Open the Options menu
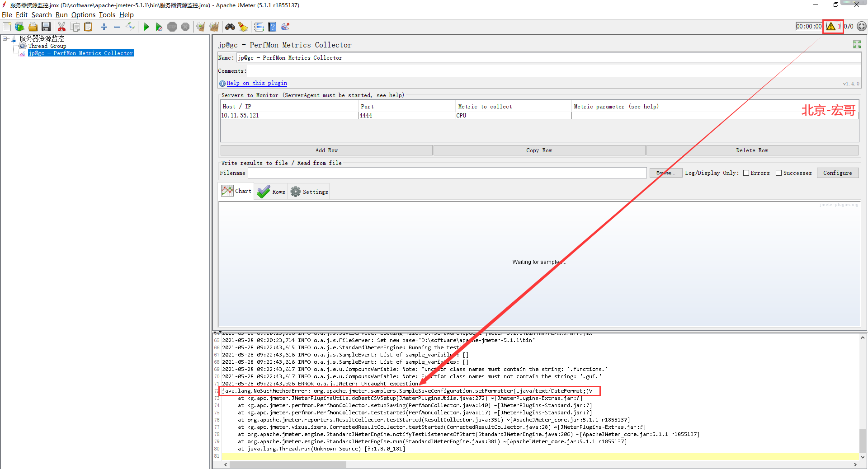 click(x=83, y=14)
